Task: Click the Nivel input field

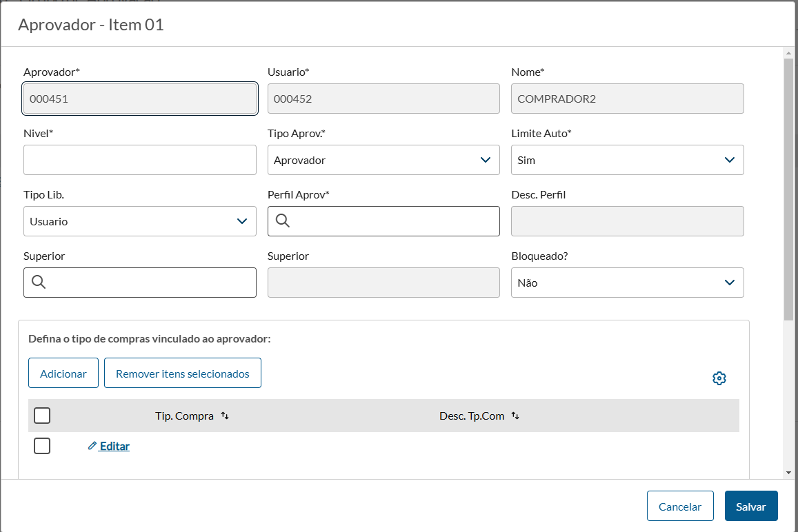Action: [139, 160]
